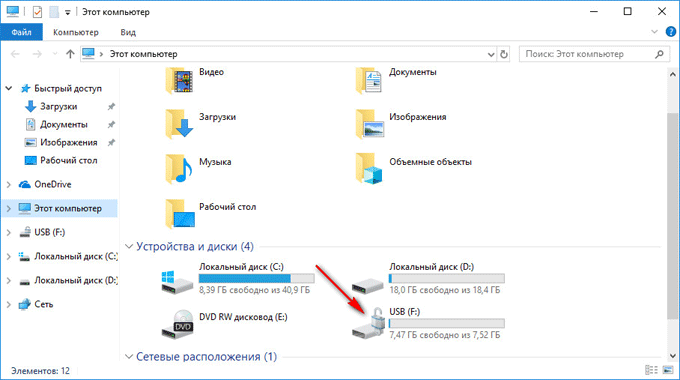680x380 pixels.
Task: Click the D: drive capacity bar
Action: [x=447, y=278]
